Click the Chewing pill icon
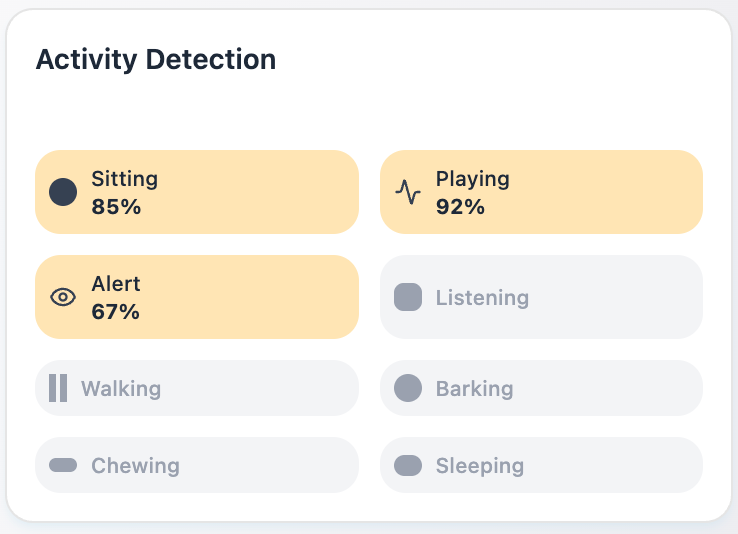Image resolution: width=738 pixels, height=534 pixels. pyautogui.click(x=63, y=465)
